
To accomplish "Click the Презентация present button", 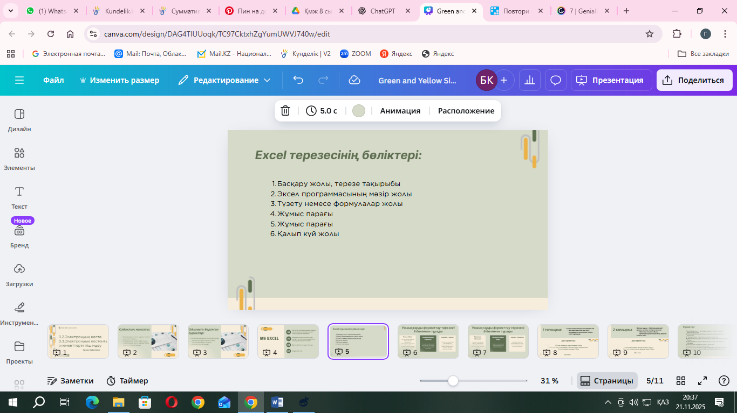I will pos(611,80).
